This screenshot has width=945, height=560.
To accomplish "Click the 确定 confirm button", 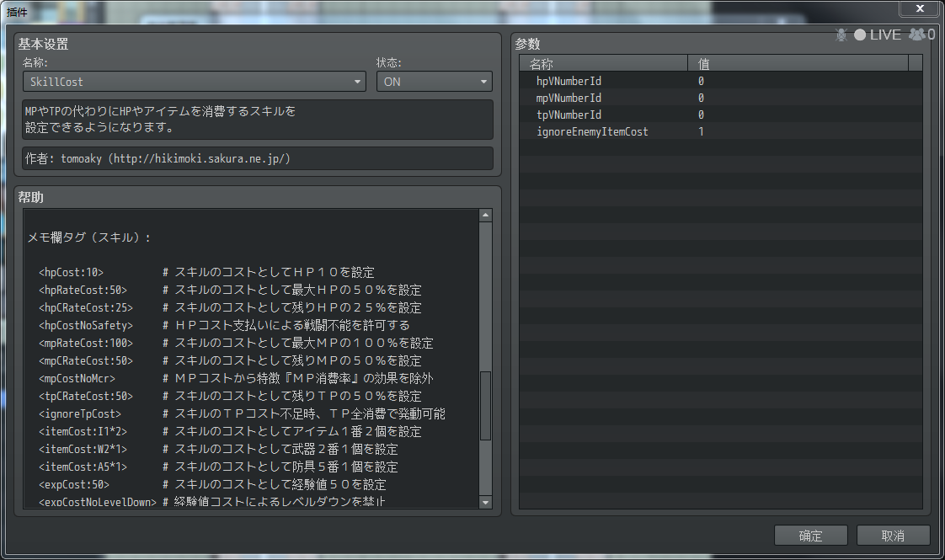I will [x=810, y=536].
